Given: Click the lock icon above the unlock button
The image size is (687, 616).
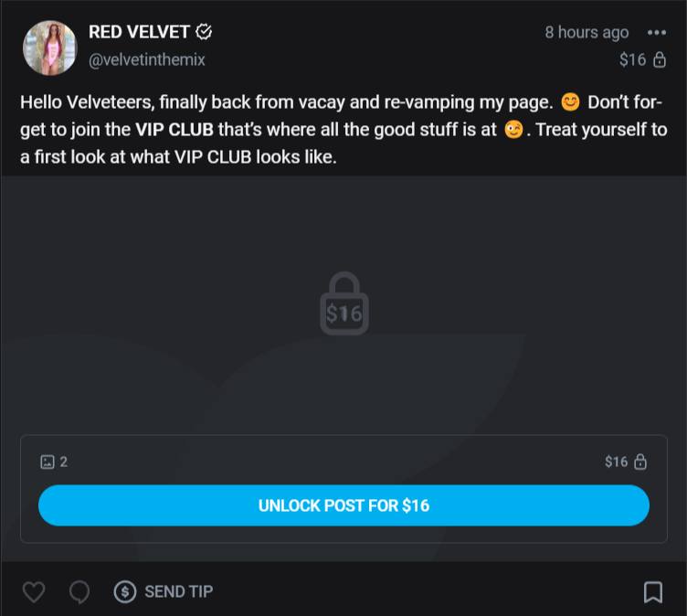Looking at the screenshot, I should 640,462.
